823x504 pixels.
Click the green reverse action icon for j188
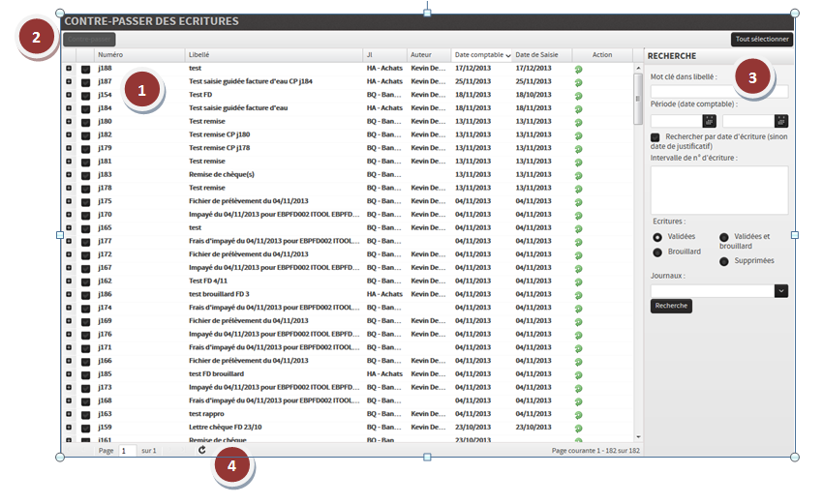point(578,70)
